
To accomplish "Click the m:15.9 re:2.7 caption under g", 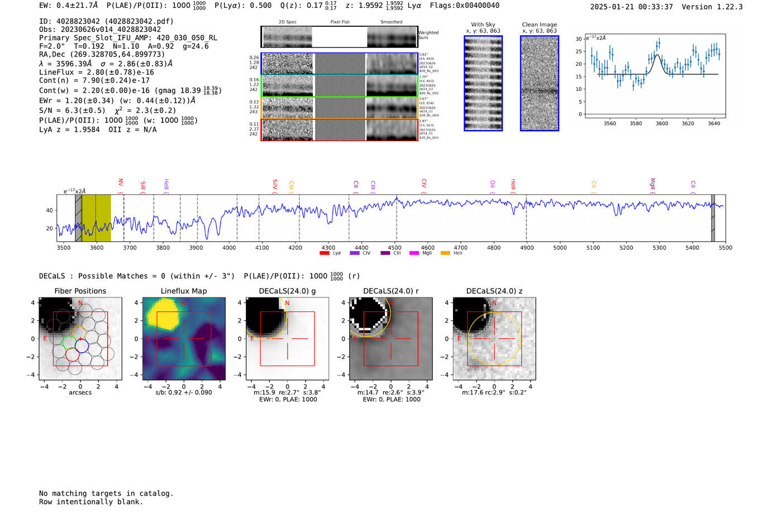I will pos(287,392).
